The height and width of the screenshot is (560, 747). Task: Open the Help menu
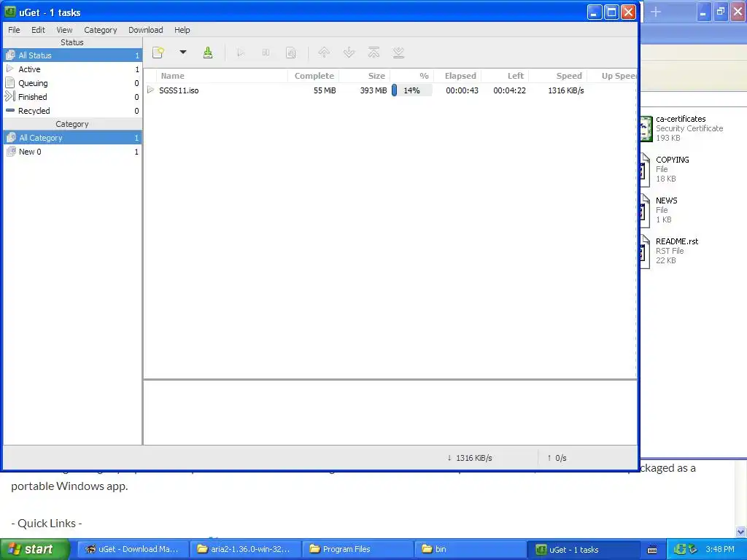(x=182, y=30)
